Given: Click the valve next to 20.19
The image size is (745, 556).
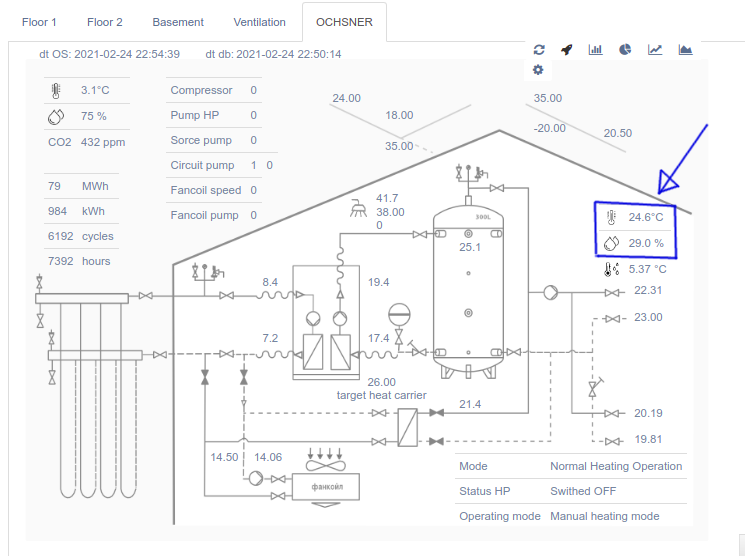Looking at the screenshot, I should click(612, 413).
